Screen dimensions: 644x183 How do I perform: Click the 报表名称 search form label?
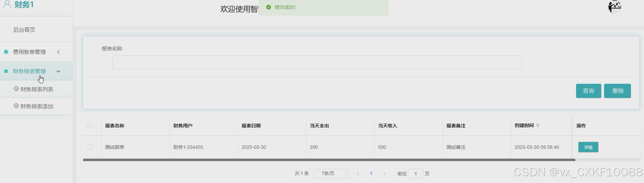click(x=112, y=49)
